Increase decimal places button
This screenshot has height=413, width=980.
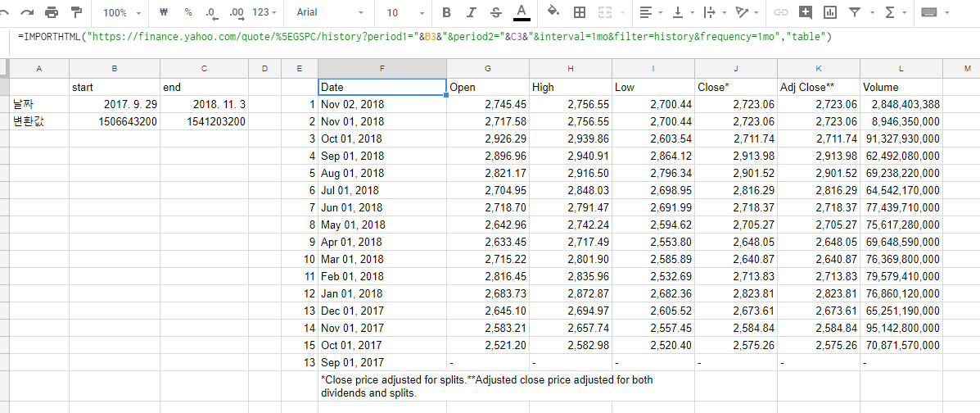click(237, 12)
